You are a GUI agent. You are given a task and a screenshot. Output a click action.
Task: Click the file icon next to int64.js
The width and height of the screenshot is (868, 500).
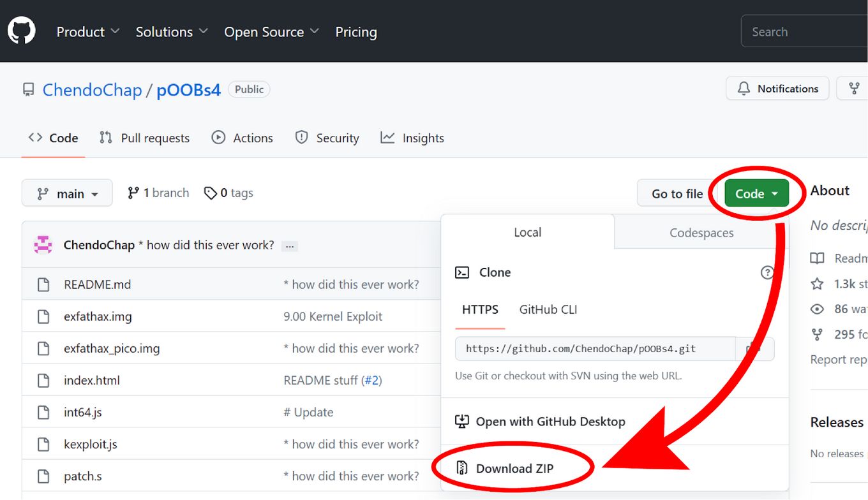[x=43, y=412]
